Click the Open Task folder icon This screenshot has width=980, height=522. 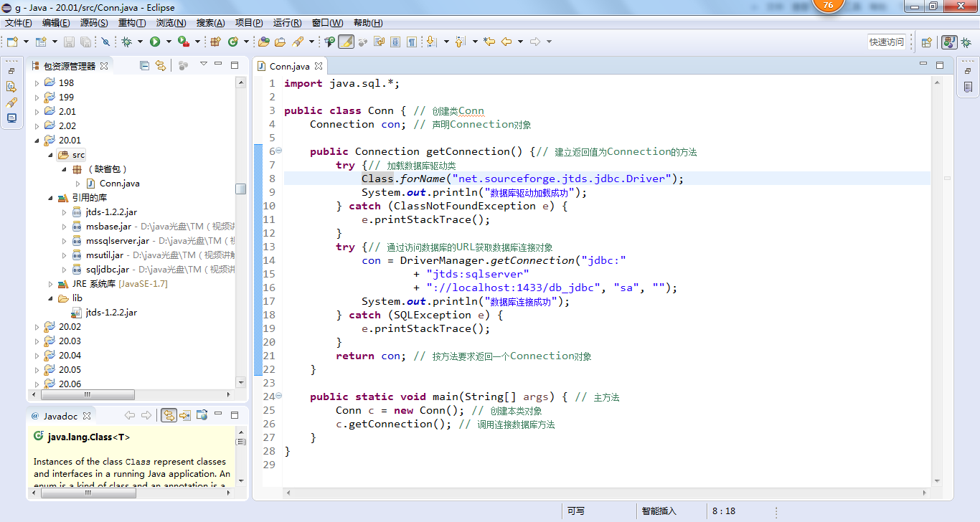click(x=280, y=42)
